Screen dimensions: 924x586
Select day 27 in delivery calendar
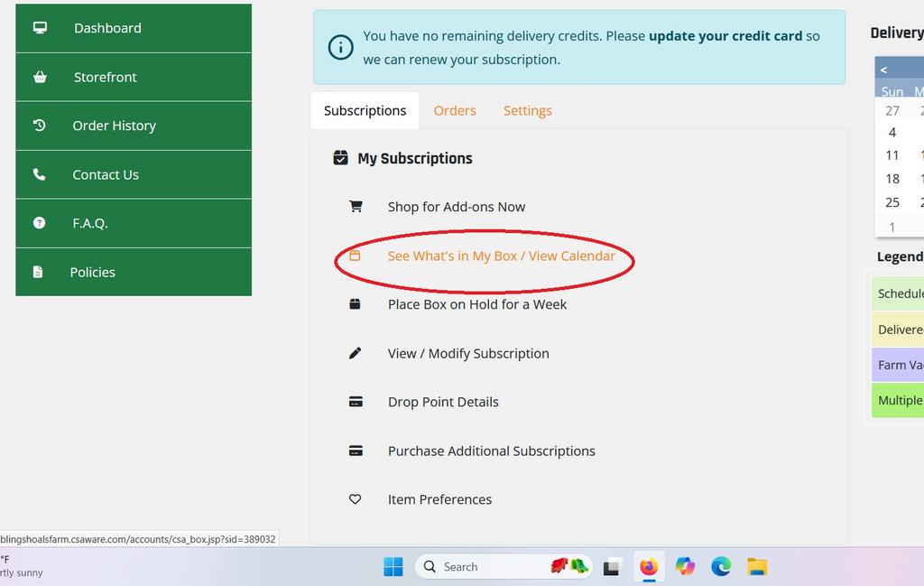coord(892,111)
